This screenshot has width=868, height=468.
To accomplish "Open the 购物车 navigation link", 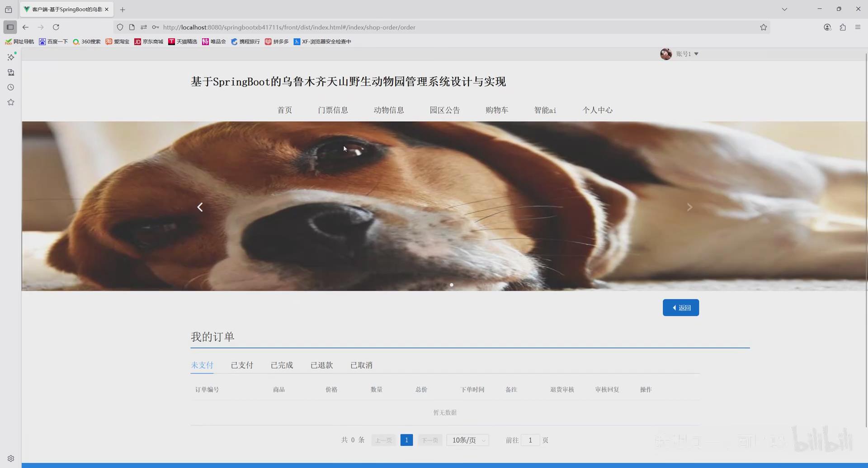I will pyautogui.click(x=497, y=110).
